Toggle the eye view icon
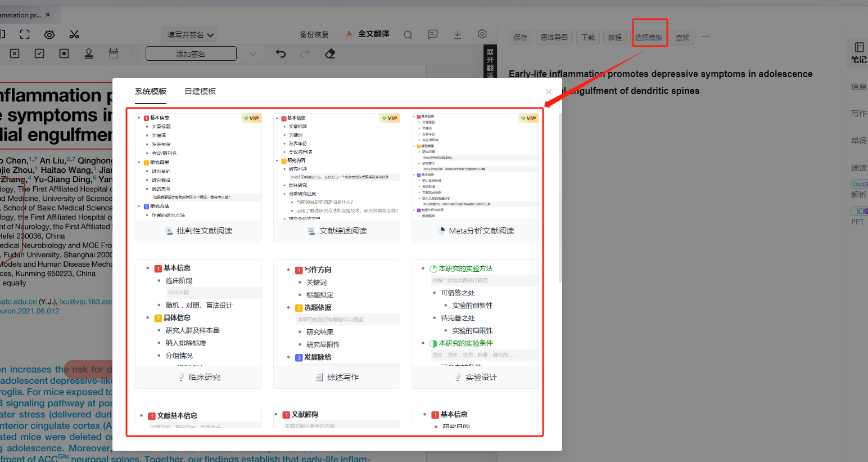 point(49,34)
